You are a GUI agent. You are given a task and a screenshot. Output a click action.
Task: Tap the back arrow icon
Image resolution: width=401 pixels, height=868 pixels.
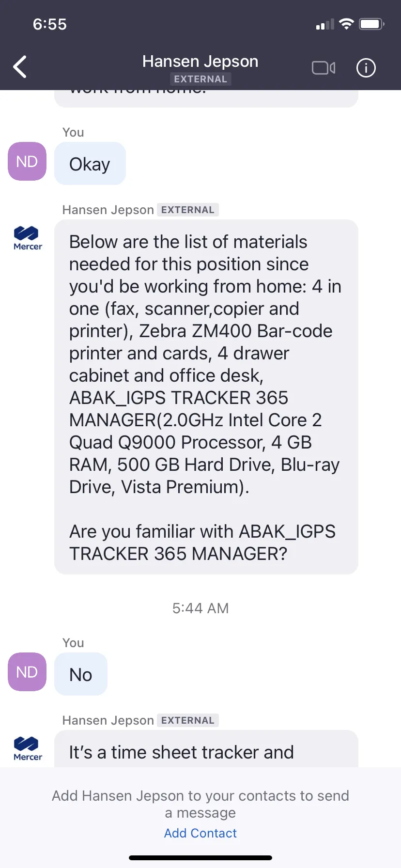(20, 67)
